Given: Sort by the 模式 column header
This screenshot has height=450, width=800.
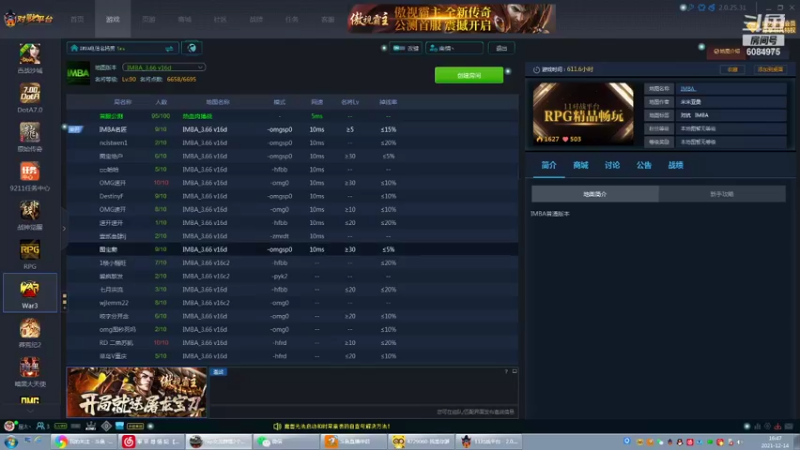Looking at the screenshot, I should point(280,102).
